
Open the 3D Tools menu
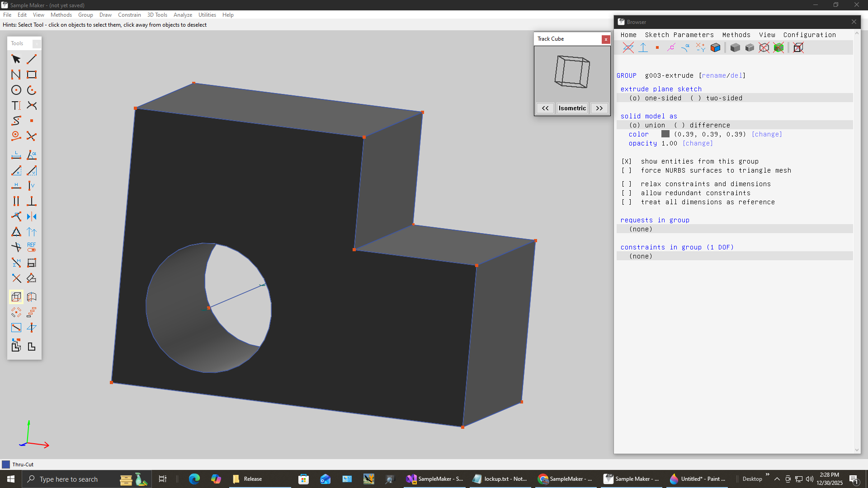pos(157,15)
